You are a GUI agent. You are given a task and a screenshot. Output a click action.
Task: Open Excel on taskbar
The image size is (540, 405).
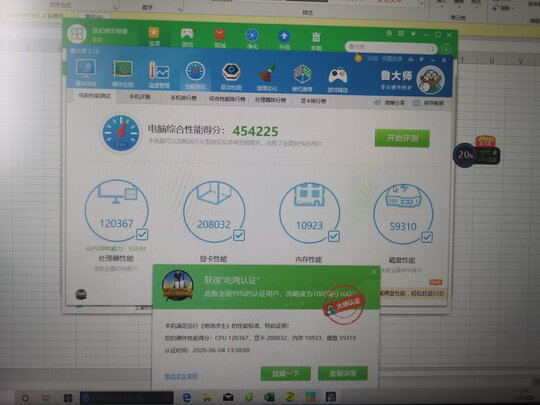coord(269,397)
